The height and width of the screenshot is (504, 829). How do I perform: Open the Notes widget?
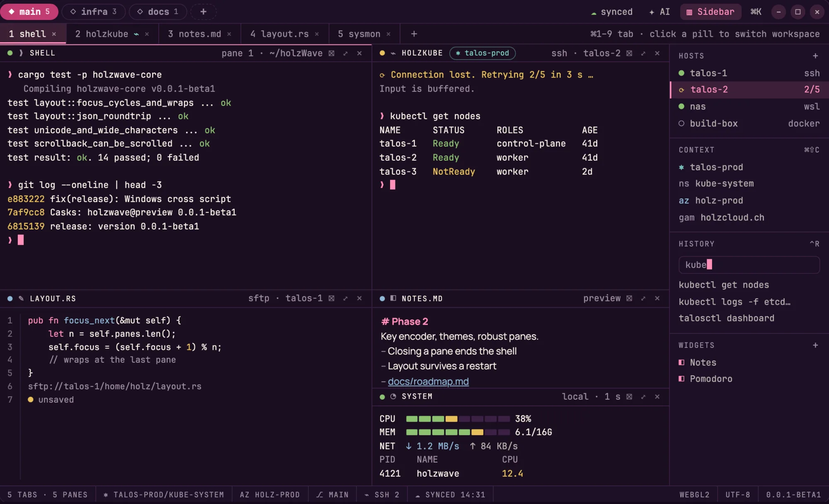point(698,362)
